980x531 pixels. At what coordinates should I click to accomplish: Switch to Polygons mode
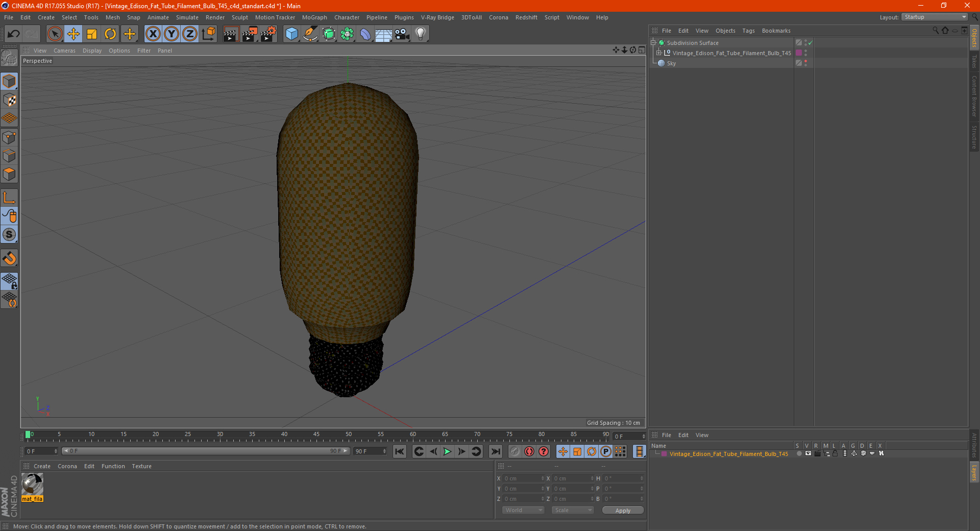9,174
